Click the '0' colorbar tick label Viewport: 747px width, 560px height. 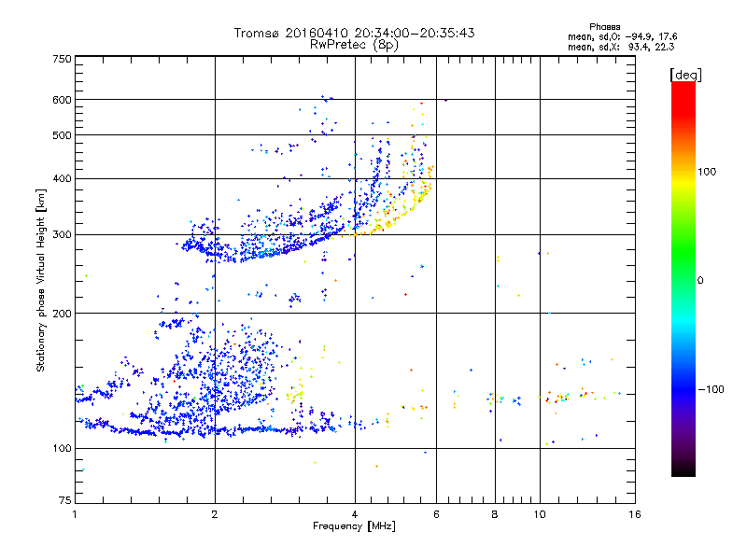(x=700, y=281)
